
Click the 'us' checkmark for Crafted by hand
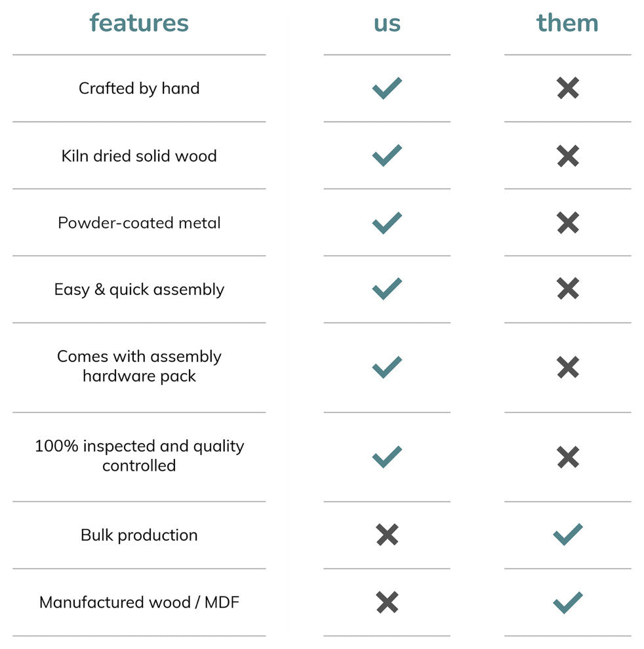point(387,88)
